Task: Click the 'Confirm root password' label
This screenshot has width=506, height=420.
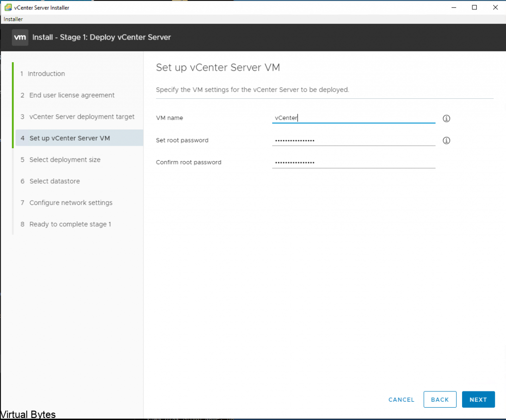Action: 188,162
